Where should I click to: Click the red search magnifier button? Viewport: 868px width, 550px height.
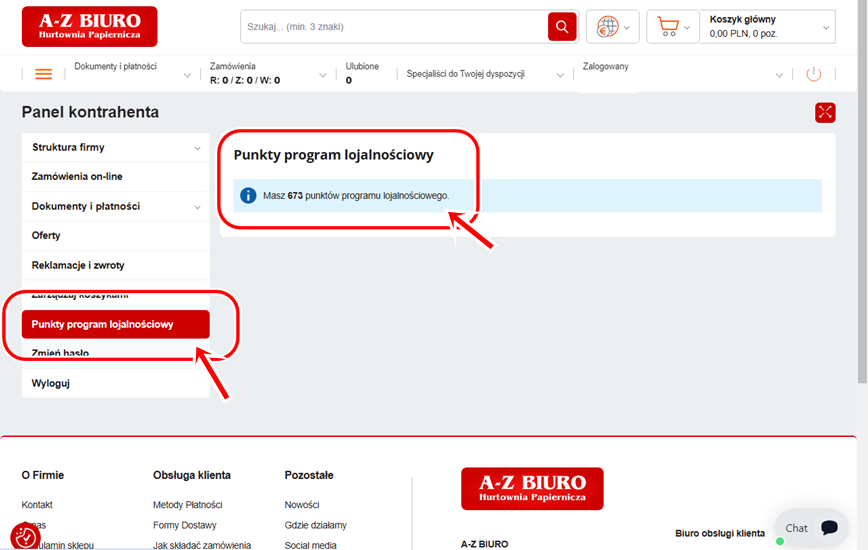pyautogui.click(x=562, y=27)
